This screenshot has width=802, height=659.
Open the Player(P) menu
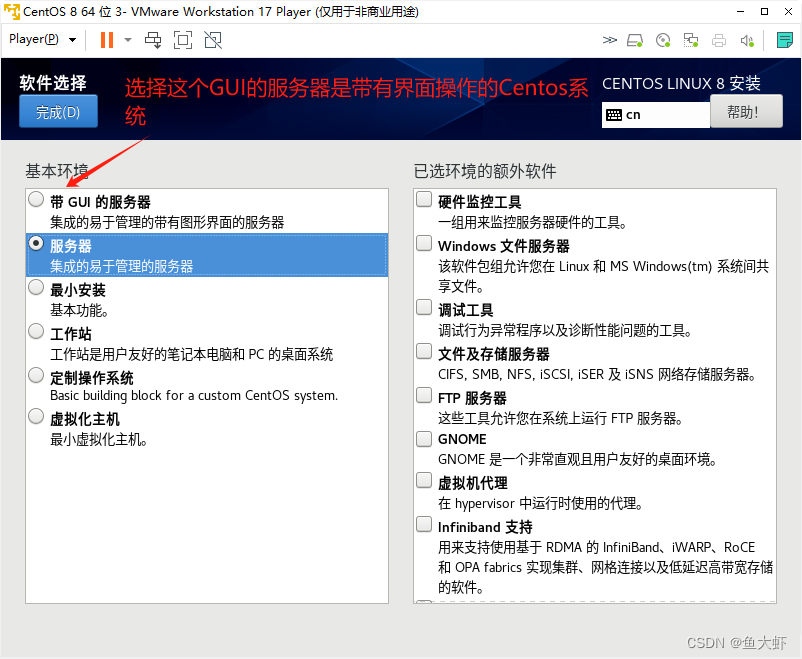coord(42,39)
